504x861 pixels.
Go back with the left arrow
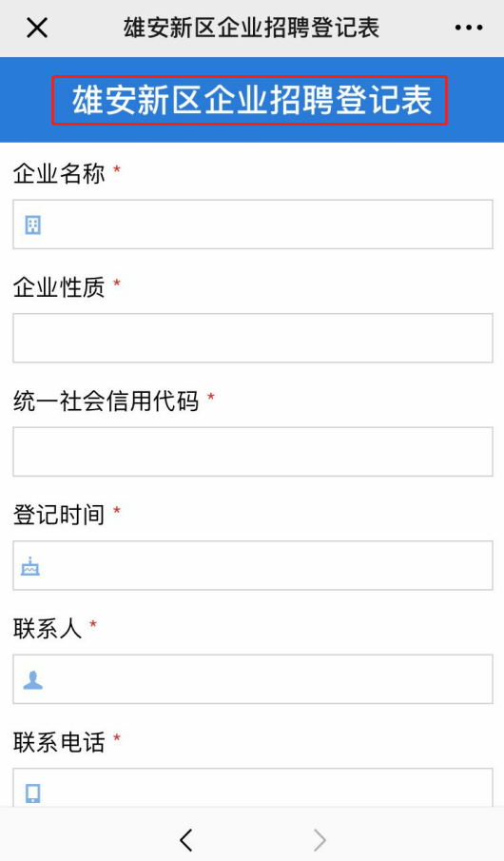186,839
